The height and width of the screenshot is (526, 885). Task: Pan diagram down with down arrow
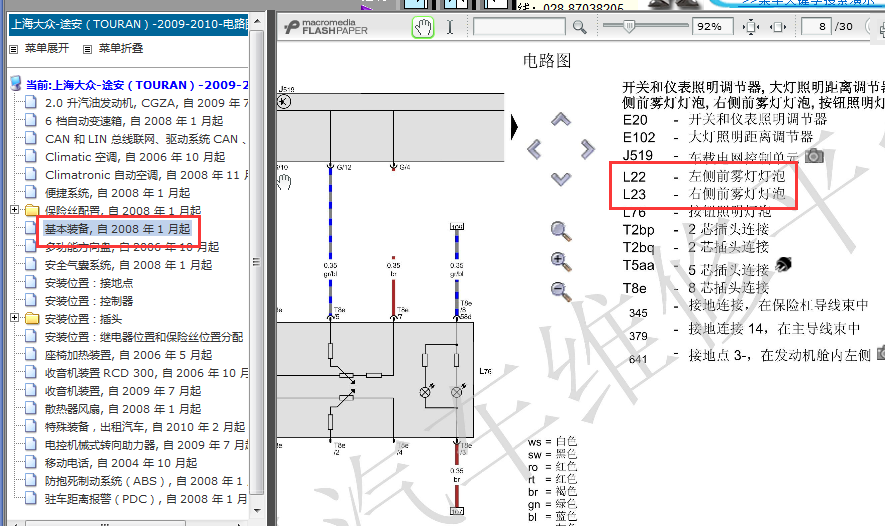pos(560,179)
